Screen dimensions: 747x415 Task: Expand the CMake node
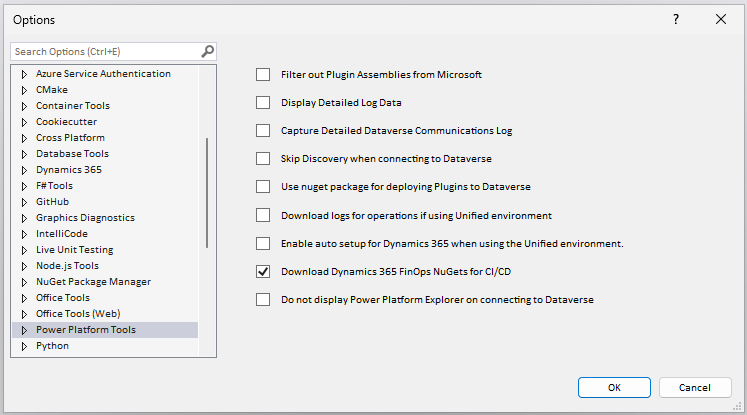24,90
